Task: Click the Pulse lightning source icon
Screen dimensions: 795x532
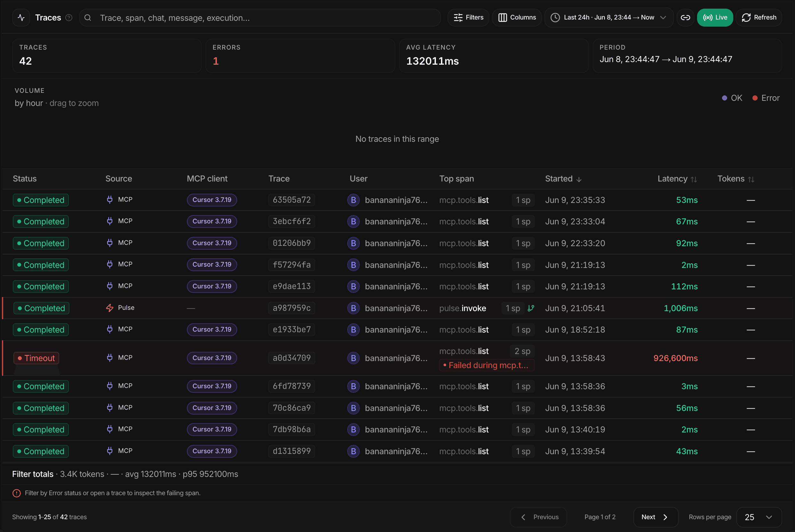Action: pos(109,308)
